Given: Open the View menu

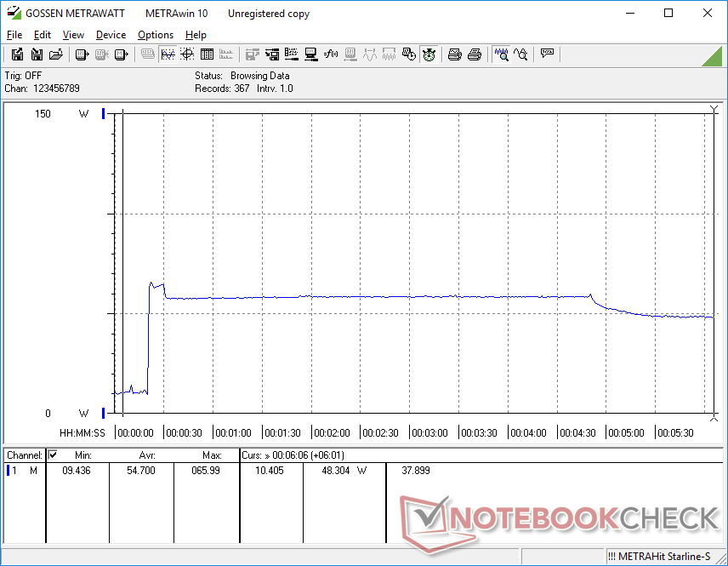Looking at the screenshot, I should click(x=73, y=35).
